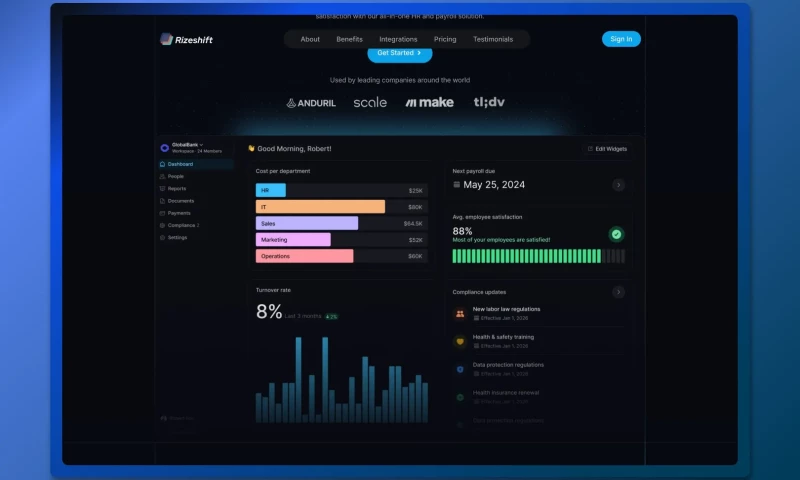Click the Get Started button
Viewport: 800px width, 480px height.
click(400, 53)
